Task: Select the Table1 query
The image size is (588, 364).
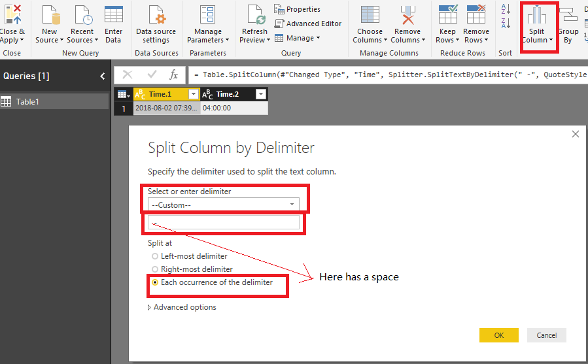Action: (54, 101)
